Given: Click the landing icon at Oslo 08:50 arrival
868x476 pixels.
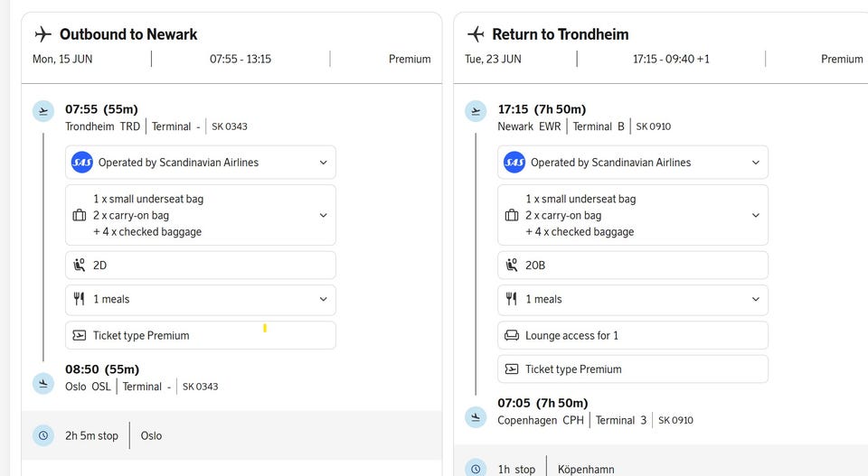Looking at the screenshot, I should pos(43,383).
